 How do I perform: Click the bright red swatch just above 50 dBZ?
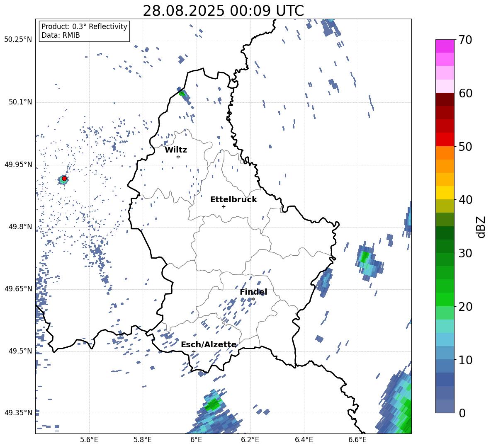445,140
